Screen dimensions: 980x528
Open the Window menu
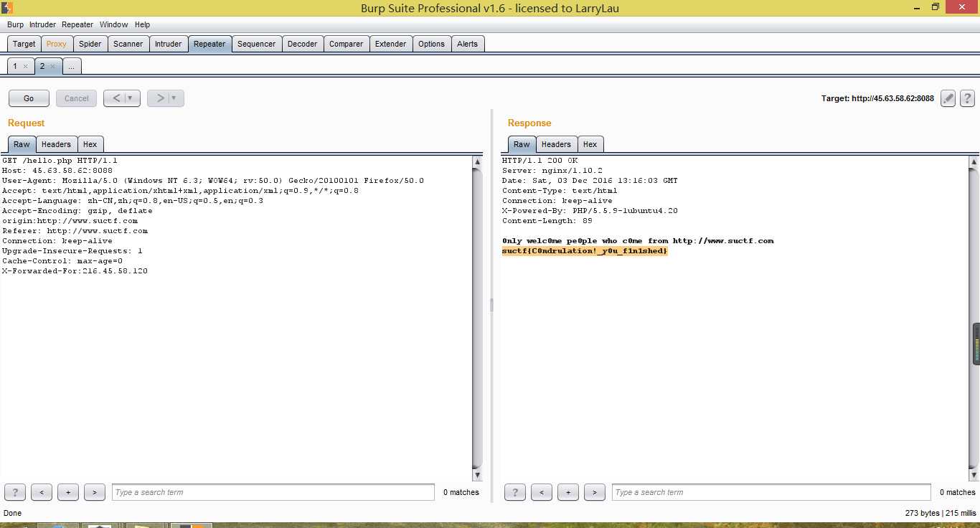(114, 24)
